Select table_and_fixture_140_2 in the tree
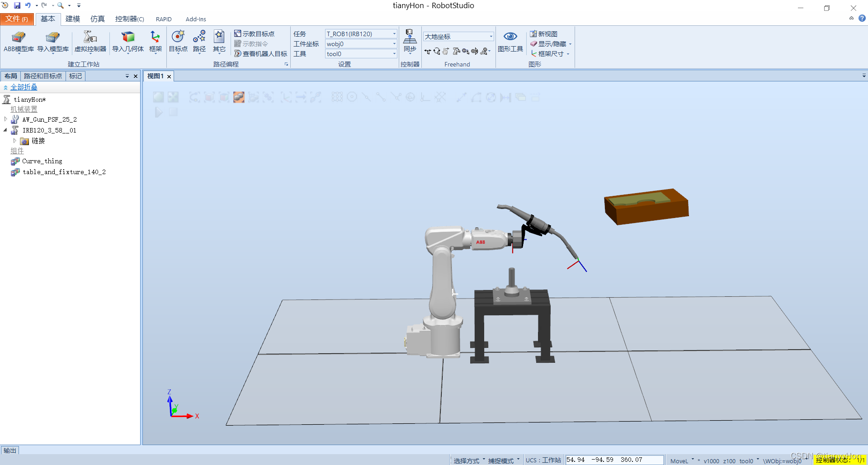This screenshot has width=868, height=465. 64,172
